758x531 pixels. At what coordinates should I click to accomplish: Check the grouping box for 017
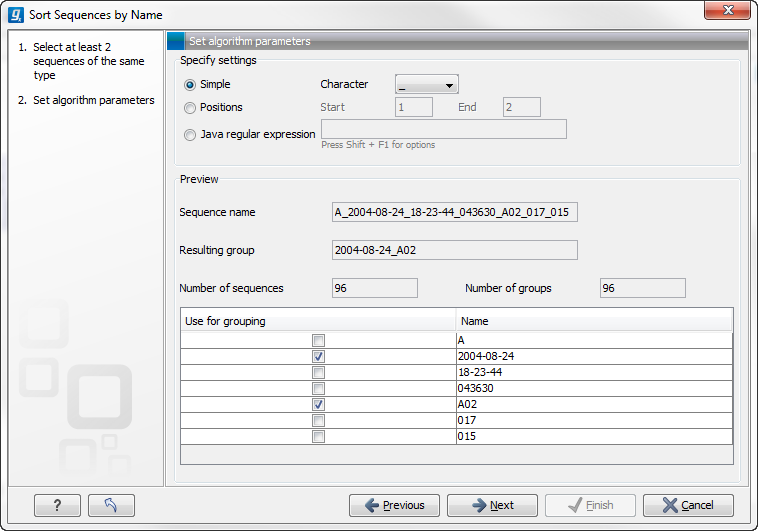point(318,420)
